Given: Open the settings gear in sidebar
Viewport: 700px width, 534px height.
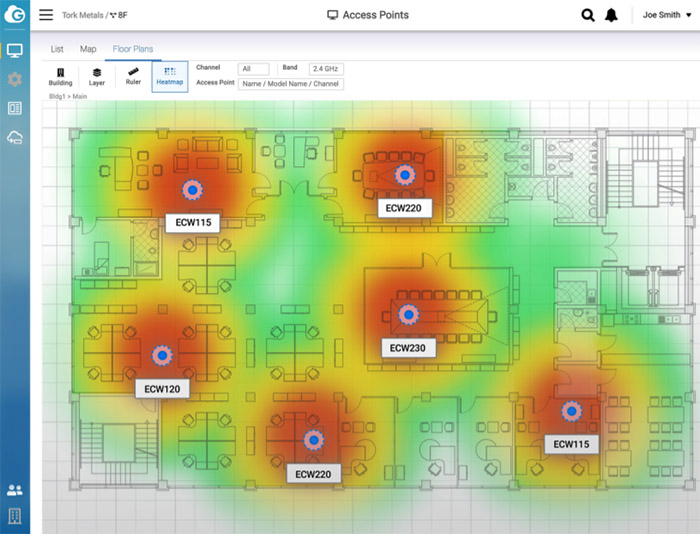Looking at the screenshot, I should (x=15, y=79).
